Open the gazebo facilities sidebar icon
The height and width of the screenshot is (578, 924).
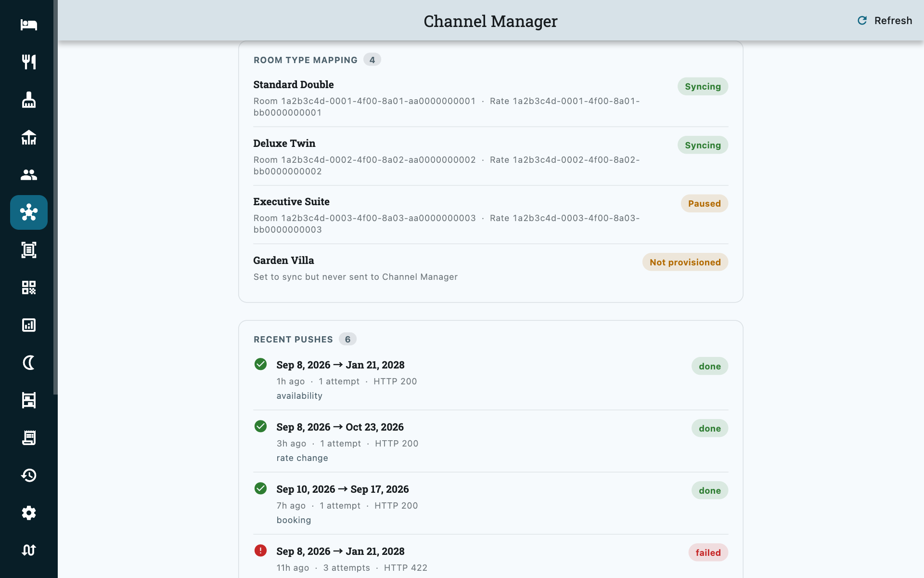[29, 137]
